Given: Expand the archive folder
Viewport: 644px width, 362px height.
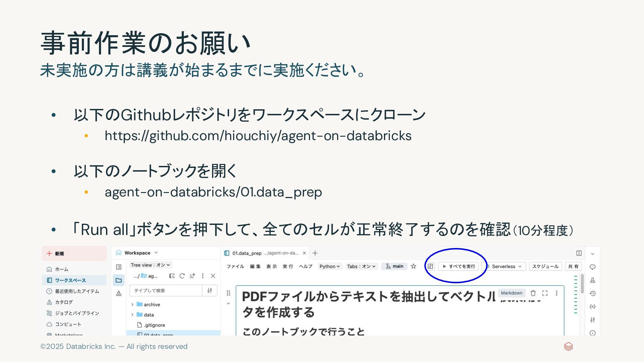Looking at the screenshot, I should coord(132,304).
